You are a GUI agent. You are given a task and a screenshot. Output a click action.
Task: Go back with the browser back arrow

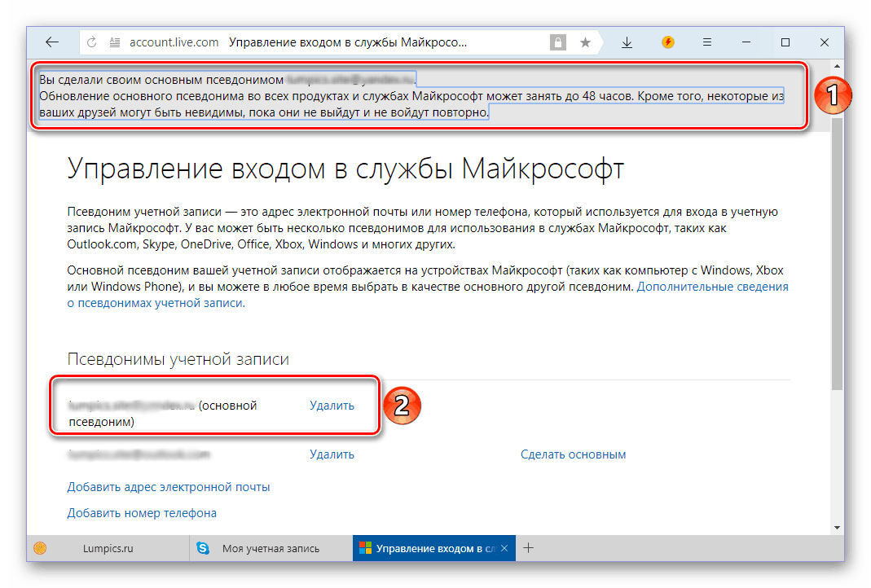coord(52,42)
